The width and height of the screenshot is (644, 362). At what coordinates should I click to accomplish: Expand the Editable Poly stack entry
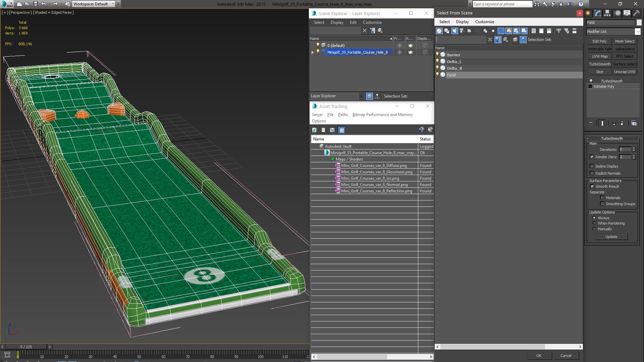coord(590,86)
